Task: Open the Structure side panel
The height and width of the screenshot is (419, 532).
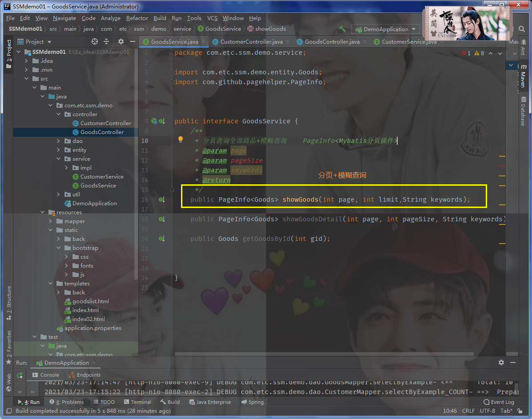Action: click(x=9, y=303)
